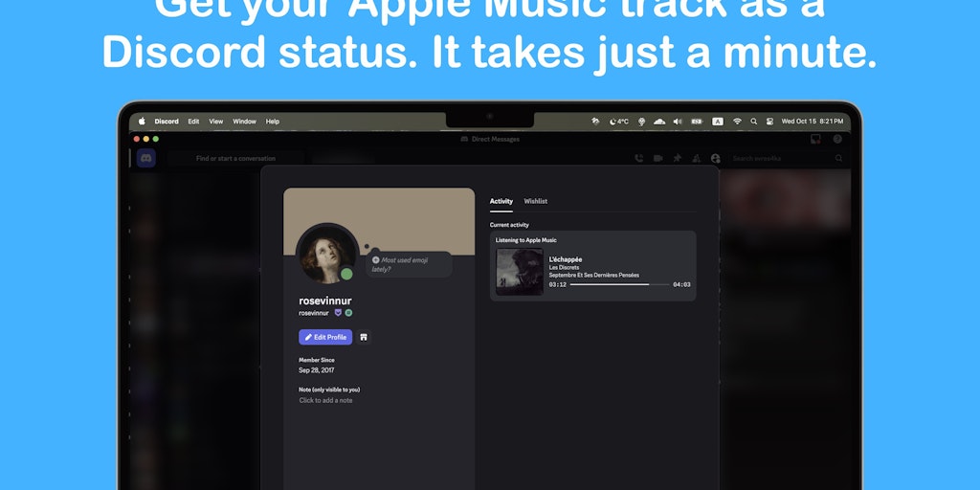The height and width of the screenshot is (490, 980).
Task: Click the green online status indicator
Action: click(346, 274)
